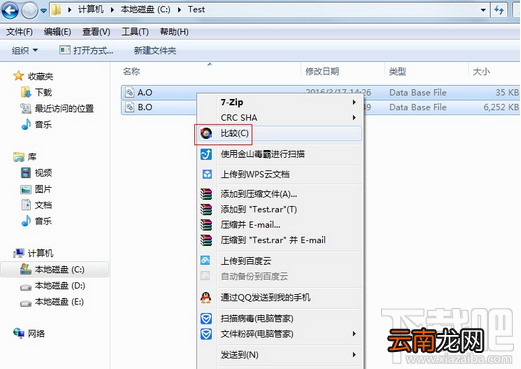Open 下载 folder in the favorites list
521x369 pixels.
tap(43, 92)
